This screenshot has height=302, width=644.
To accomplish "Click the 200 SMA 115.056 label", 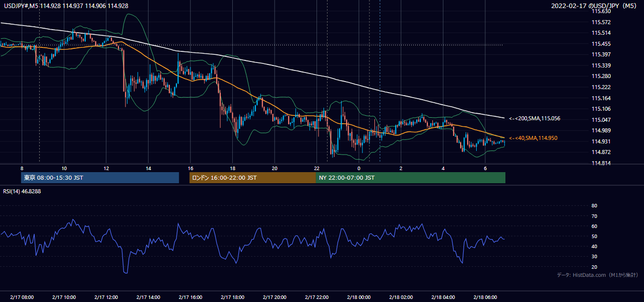I will point(534,119).
